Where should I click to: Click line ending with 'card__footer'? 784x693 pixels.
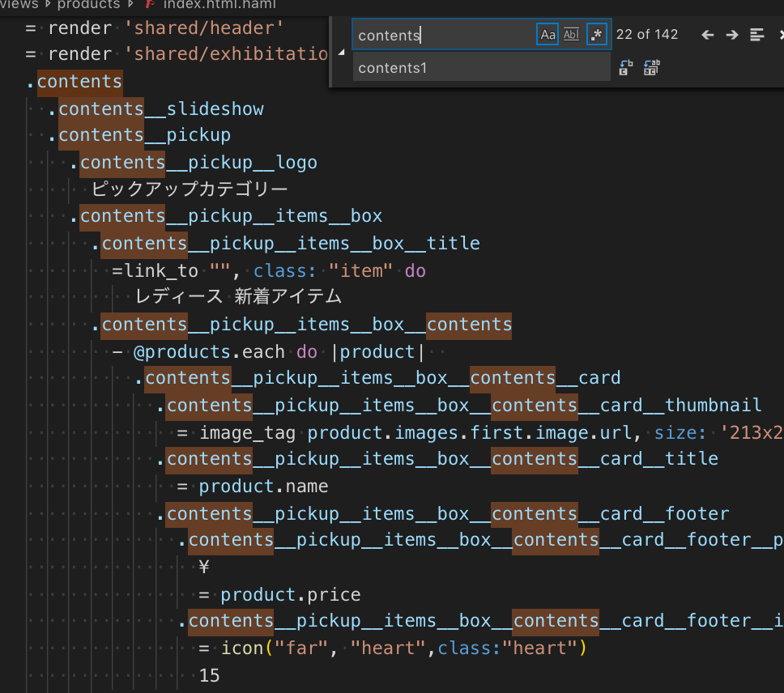(442, 513)
